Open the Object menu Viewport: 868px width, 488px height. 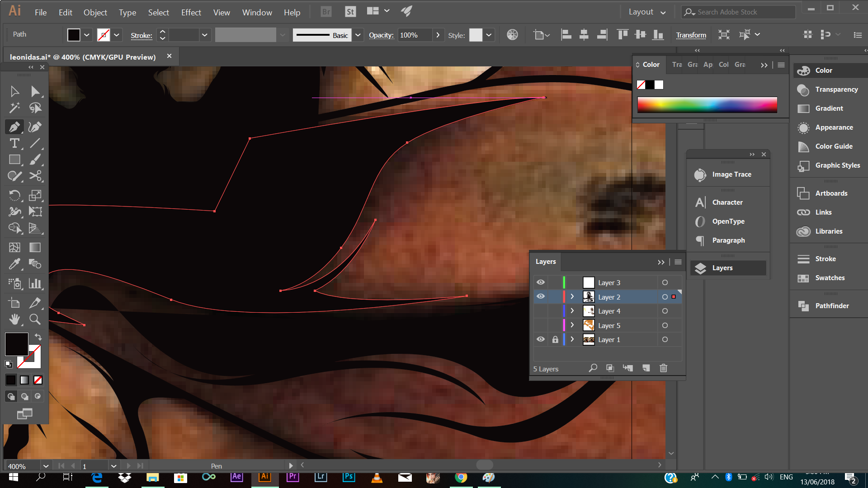tap(95, 12)
